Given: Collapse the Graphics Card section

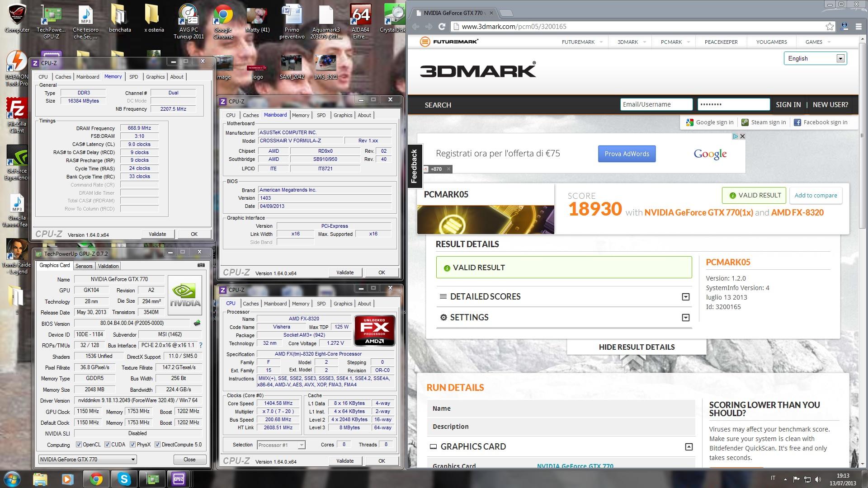Looking at the screenshot, I should click(x=689, y=447).
